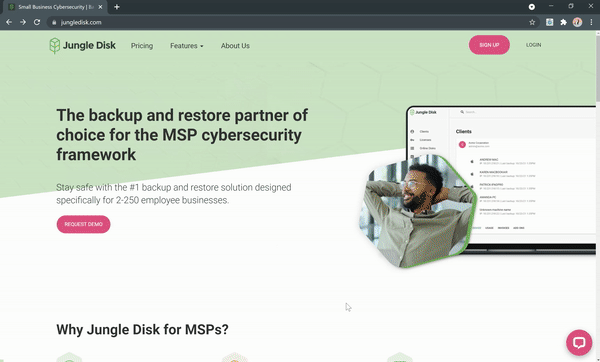This screenshot has height=362, width=600.
Task: Click the man's hexagon photo
Action: coord(417,211)
